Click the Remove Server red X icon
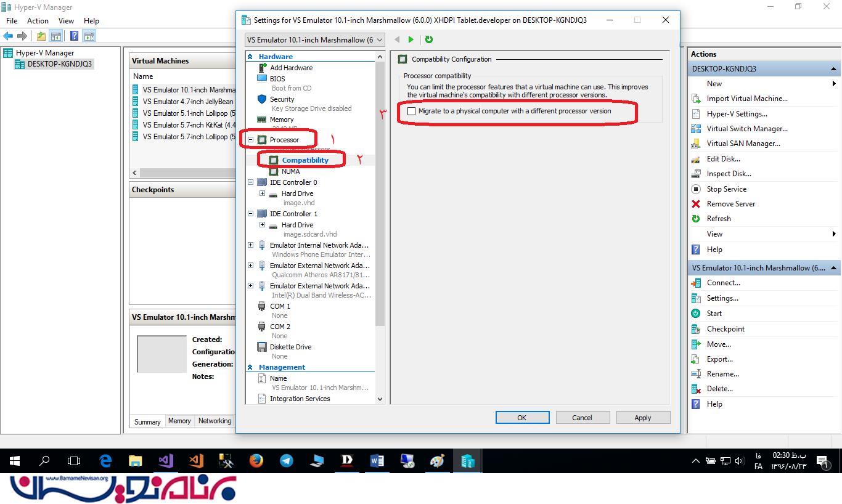Viewport: 842px width, 504px height. pos(696,204)
